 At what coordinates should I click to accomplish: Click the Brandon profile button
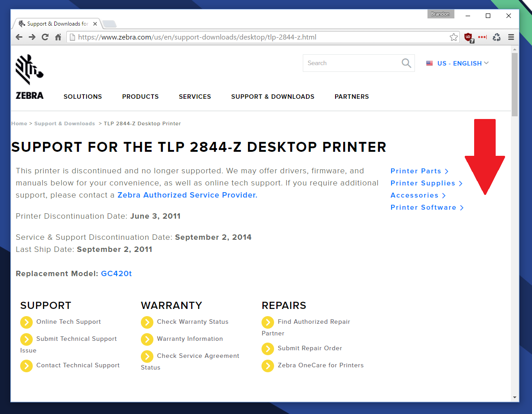click(440, 14)
